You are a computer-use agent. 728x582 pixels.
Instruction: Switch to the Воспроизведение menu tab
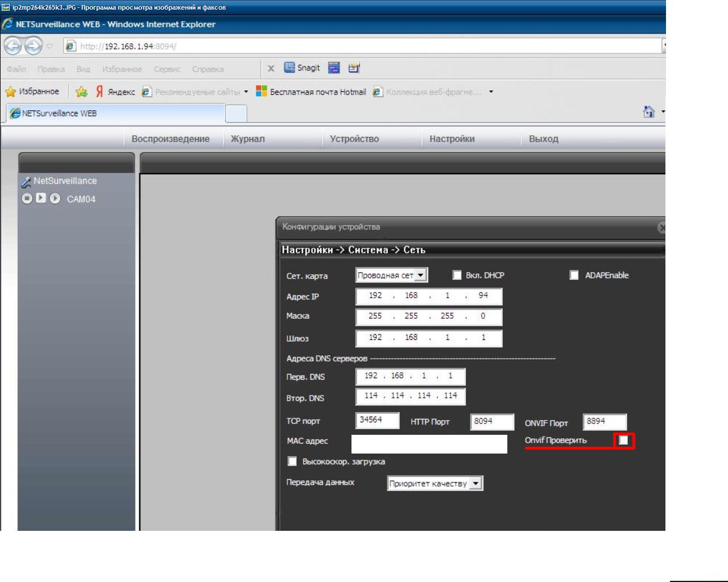tap(170, 139)
